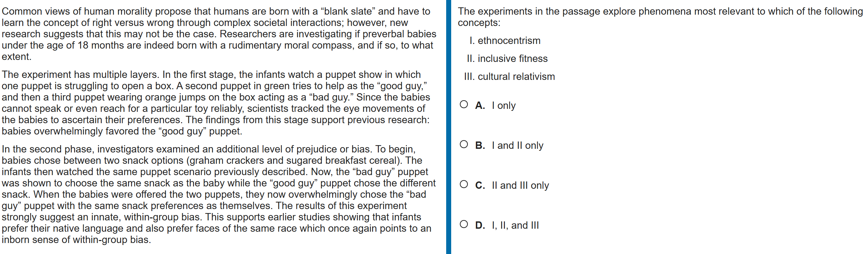Click the bold "A." option letter

tap(480, 106)
